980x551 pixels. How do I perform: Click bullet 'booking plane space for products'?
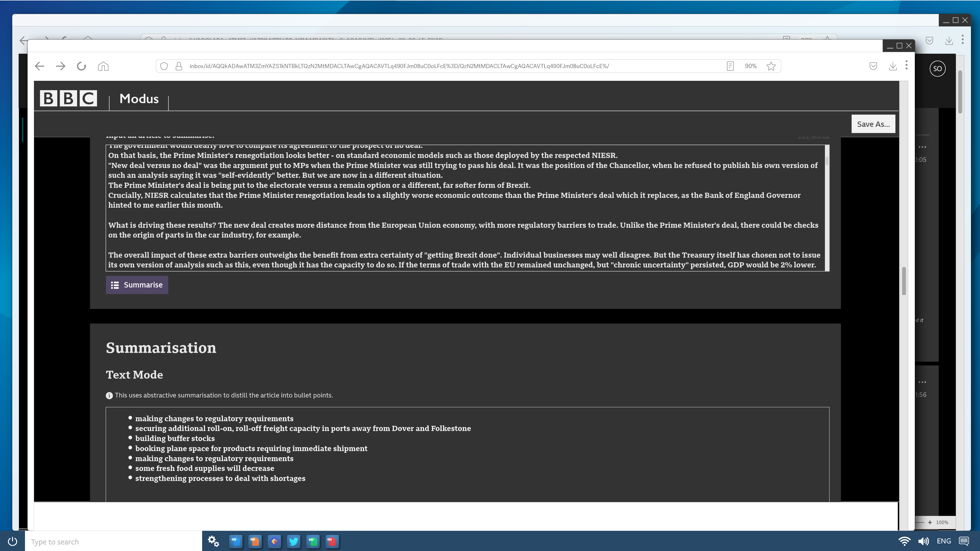[x=251, y=448]
